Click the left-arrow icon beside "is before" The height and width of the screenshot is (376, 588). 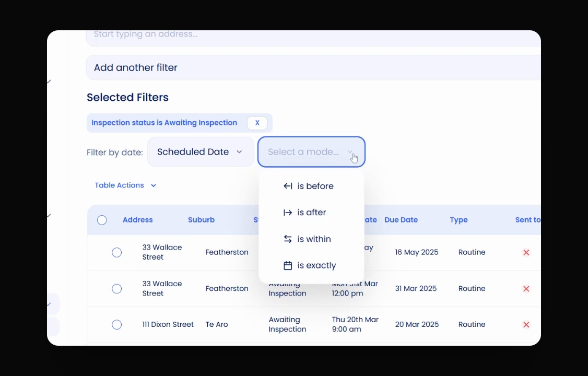[x=288, y=186]
